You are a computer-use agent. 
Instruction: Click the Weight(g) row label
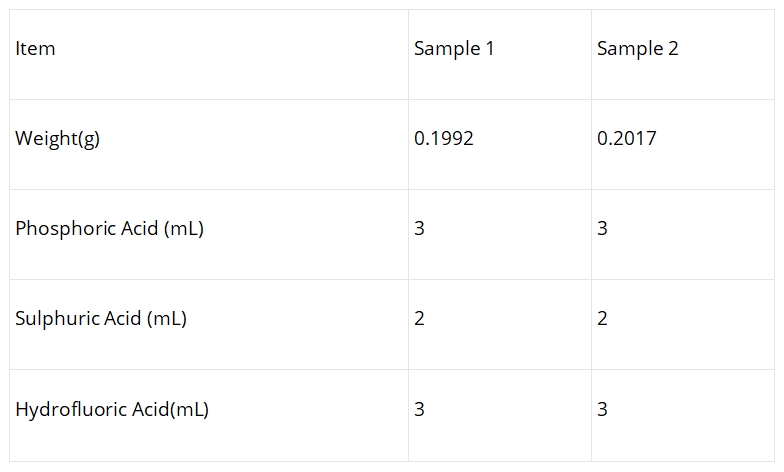(58, 138)
